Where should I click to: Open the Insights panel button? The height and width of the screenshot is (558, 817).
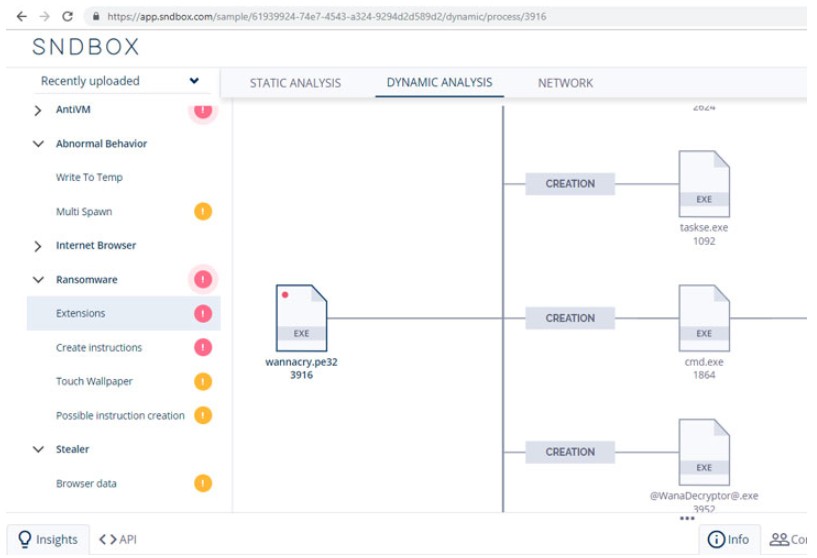(x=48, y=539)
